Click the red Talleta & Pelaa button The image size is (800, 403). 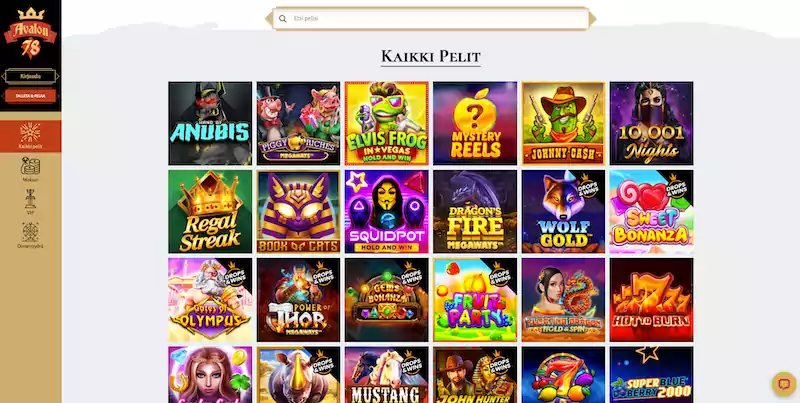(x=30, y=96)
